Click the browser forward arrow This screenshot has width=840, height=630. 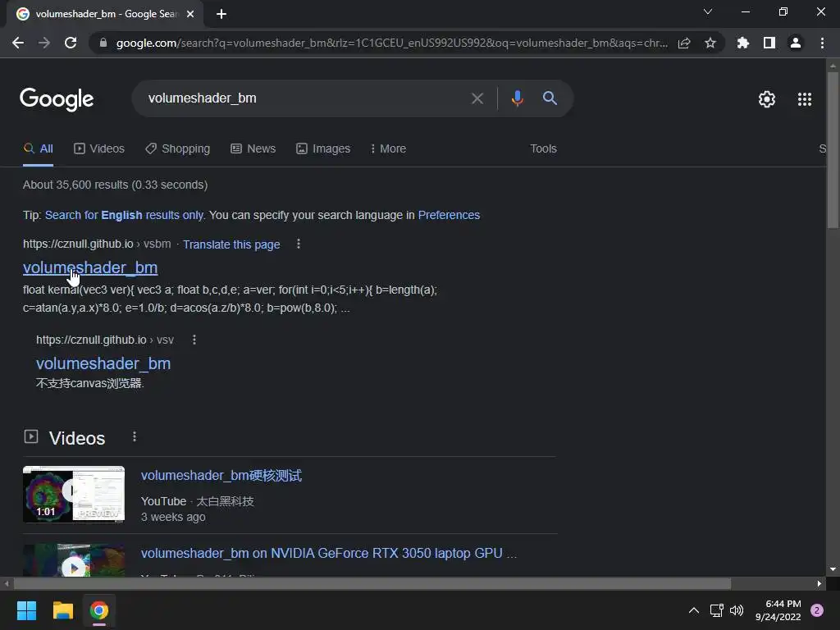click(x=44, y=43)
